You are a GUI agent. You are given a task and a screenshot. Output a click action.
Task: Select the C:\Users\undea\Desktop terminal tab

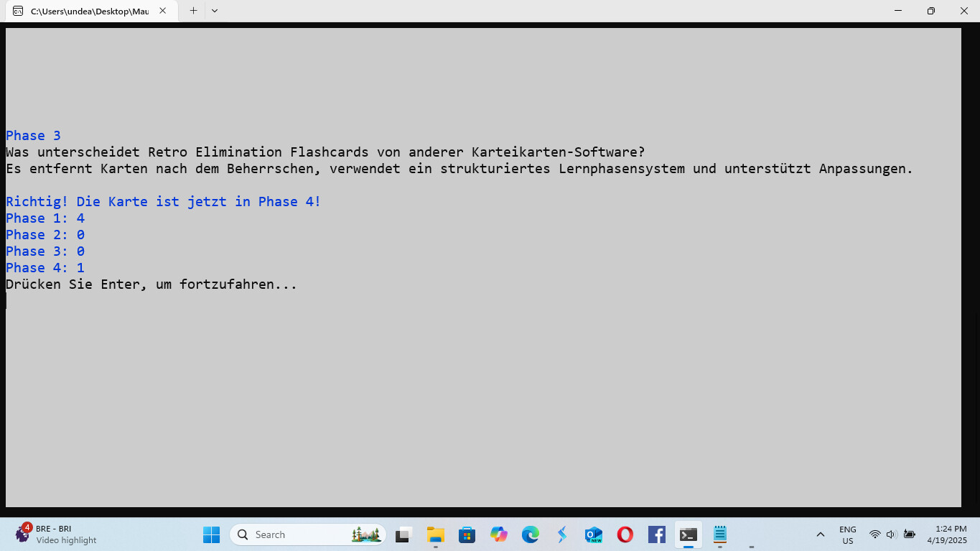click(86, 11)
